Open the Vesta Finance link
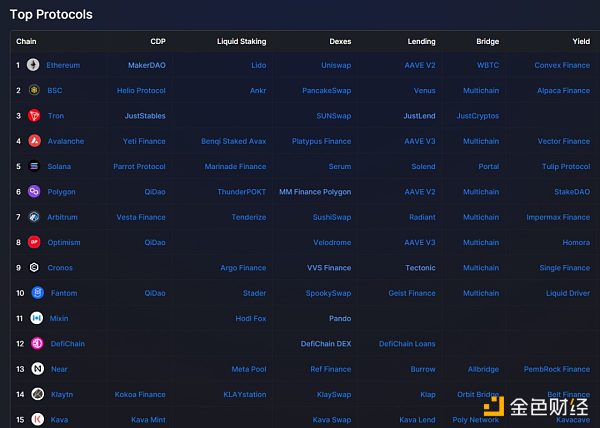Image resolution: width=600 pixels, height=428 pixels. pos(141,217)
